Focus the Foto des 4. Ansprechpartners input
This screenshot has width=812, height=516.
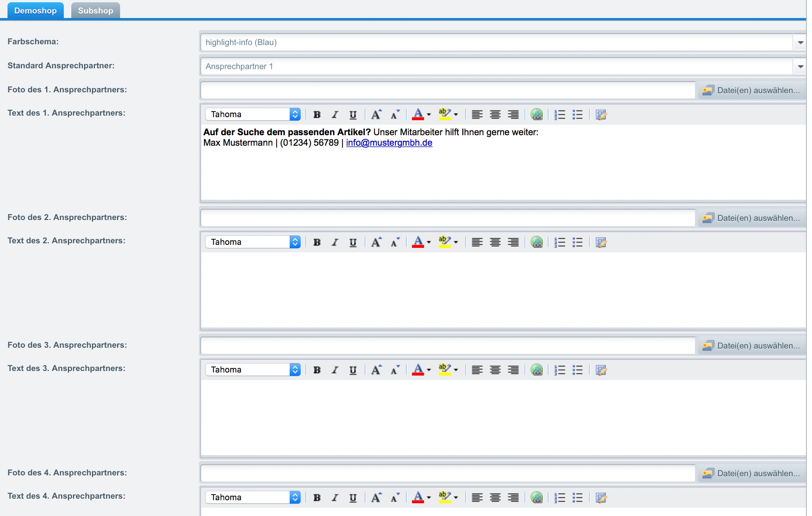point(448,473)
